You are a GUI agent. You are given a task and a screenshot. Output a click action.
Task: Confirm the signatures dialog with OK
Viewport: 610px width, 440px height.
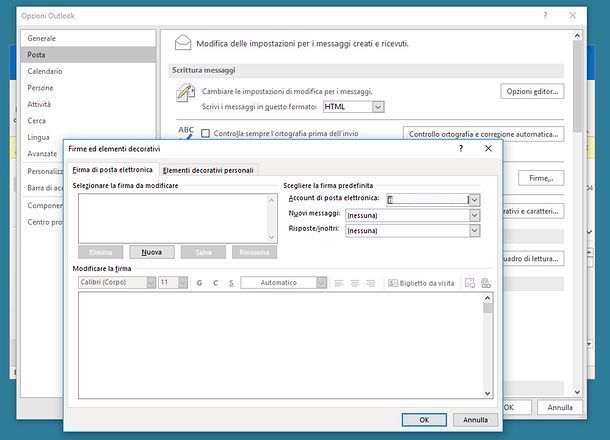[x=424, y=420]
